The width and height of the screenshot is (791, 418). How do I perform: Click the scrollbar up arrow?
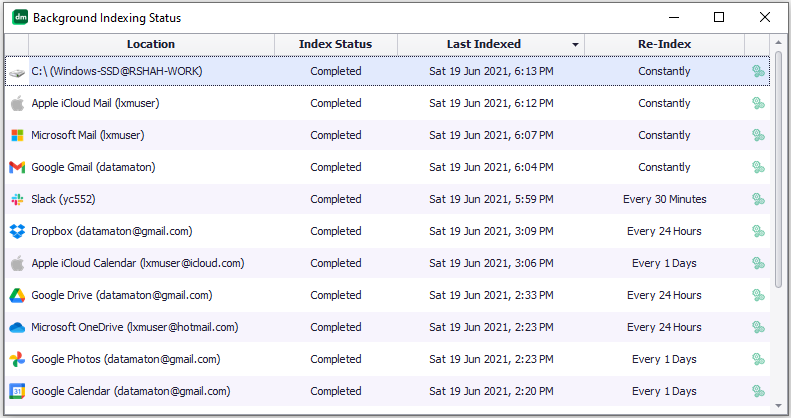click(778, 43)
